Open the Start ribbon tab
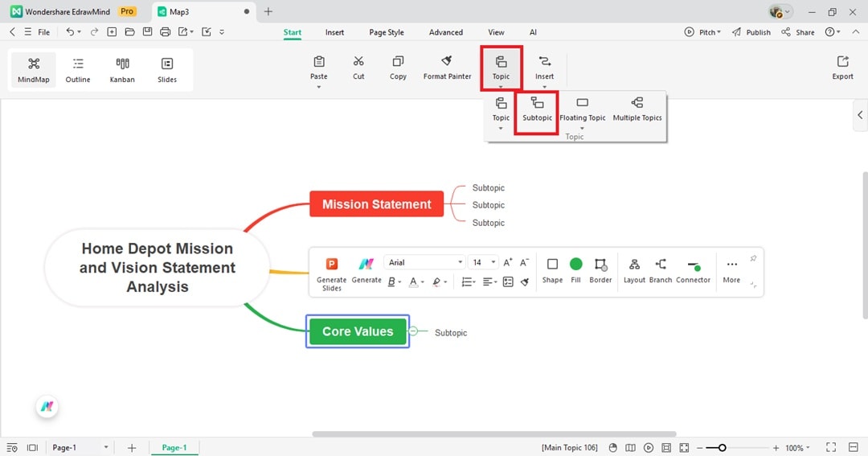868x456 pixels. (293, 32)
